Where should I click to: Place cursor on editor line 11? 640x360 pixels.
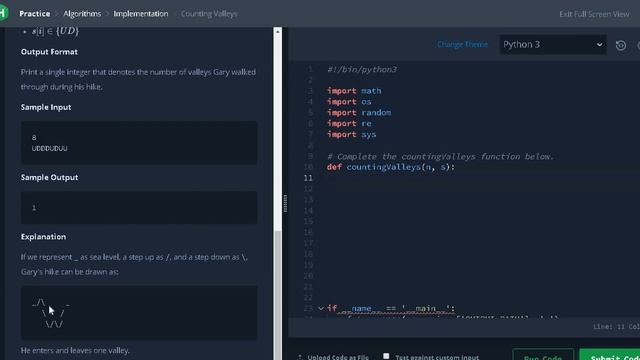point(482,178)
